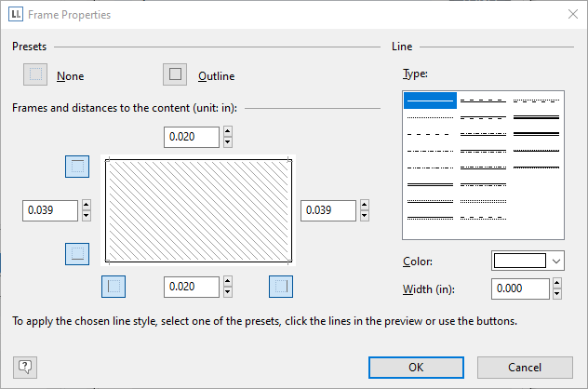Click the bottom distance input field
The height and width of the screenshot is (389, 588).
coord(192,287)
